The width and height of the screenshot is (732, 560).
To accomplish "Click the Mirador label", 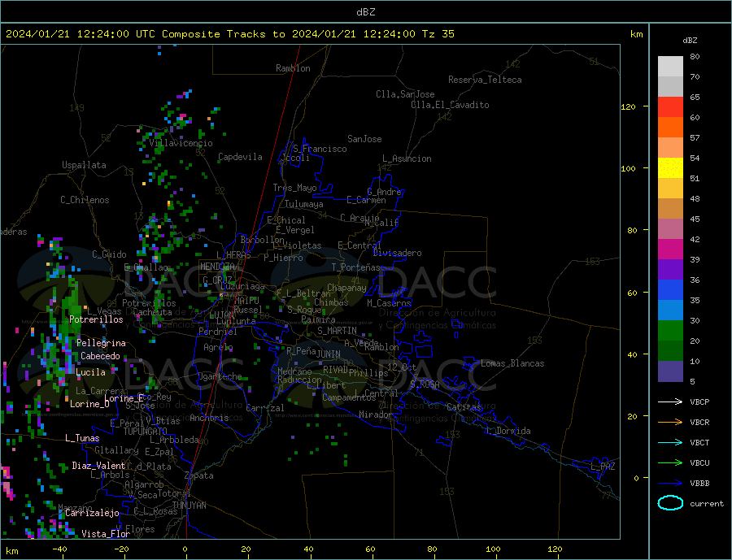I will pos(375,415).
